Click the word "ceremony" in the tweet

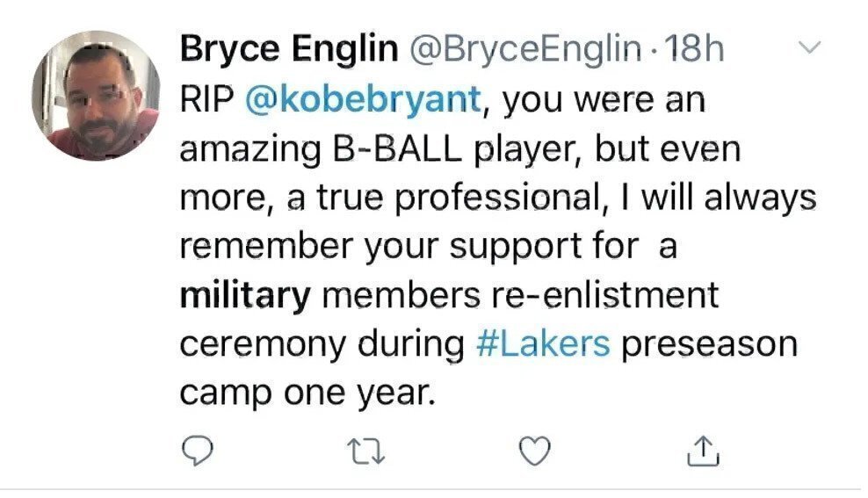click(x=250, y=343)
